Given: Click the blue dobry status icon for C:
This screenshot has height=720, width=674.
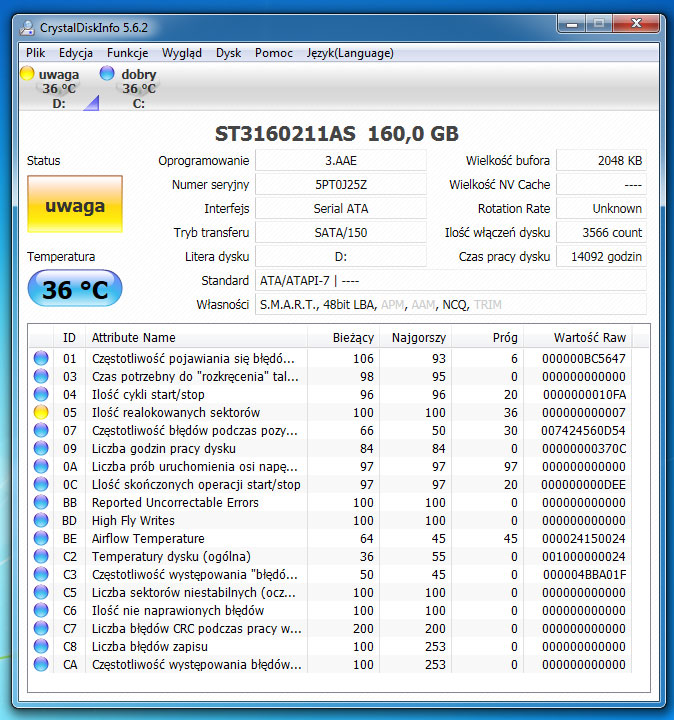Looking at the screenshot, I should [x=107, y=73].
